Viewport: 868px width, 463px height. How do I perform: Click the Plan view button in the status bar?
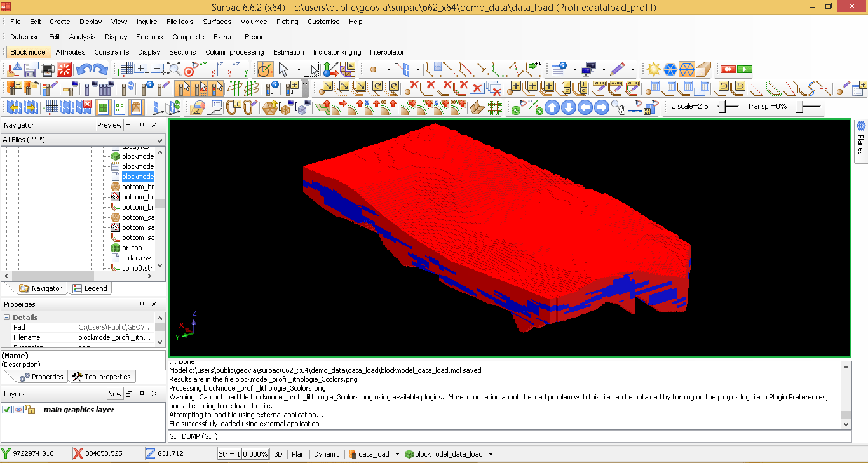[x=297, y=453]
